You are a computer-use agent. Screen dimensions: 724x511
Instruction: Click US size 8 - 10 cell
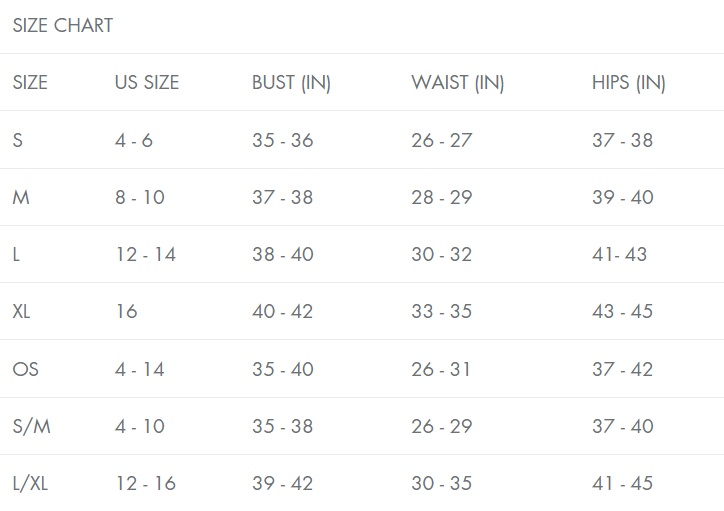(x=140, y=198)
